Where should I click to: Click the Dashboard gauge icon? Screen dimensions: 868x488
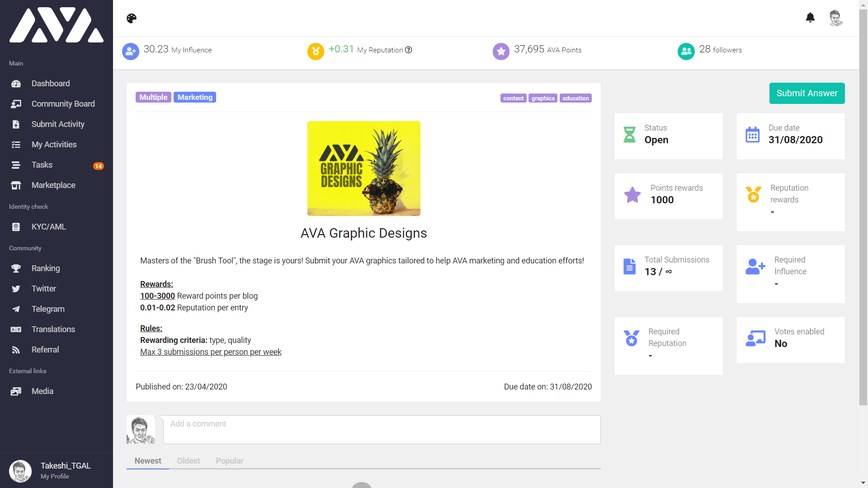point(16,84)
